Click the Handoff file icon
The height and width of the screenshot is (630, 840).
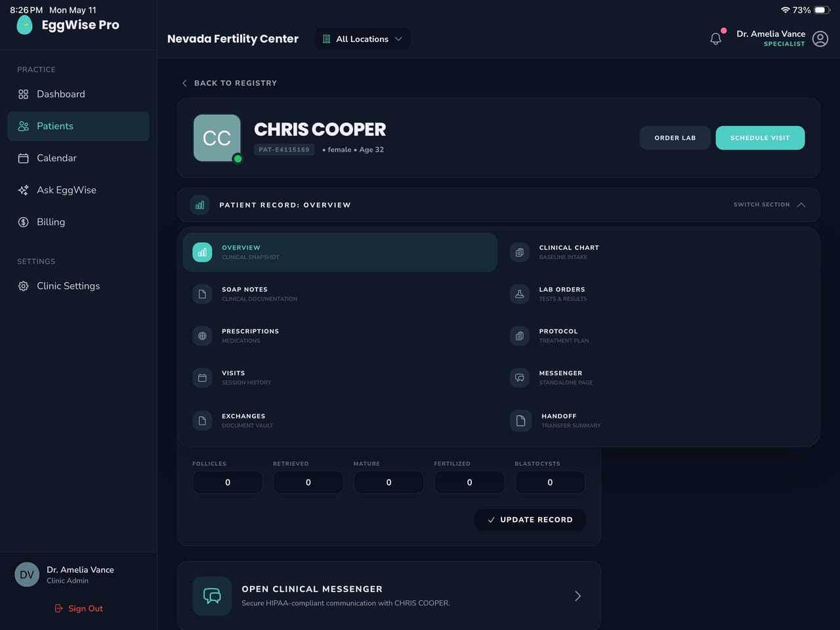520,421
